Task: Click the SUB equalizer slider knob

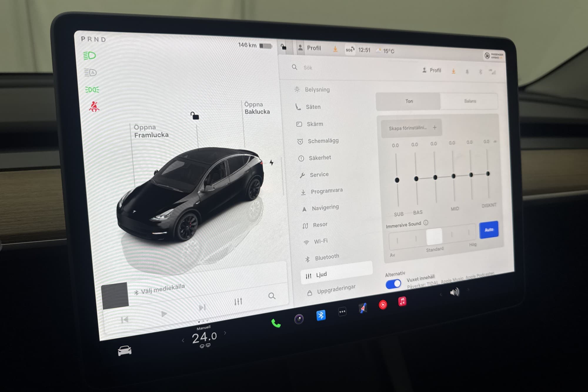Action: (x=397, y=180)
